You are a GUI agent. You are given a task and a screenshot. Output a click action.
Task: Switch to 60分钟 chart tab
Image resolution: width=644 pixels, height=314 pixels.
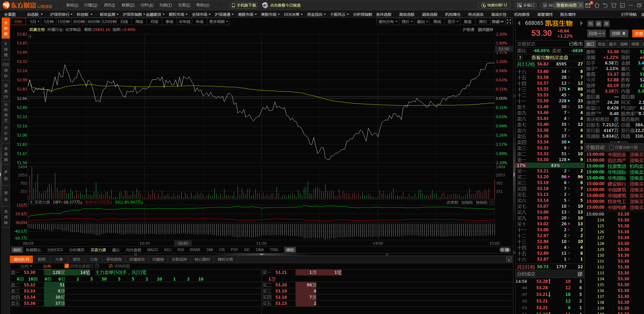[94, 22]
